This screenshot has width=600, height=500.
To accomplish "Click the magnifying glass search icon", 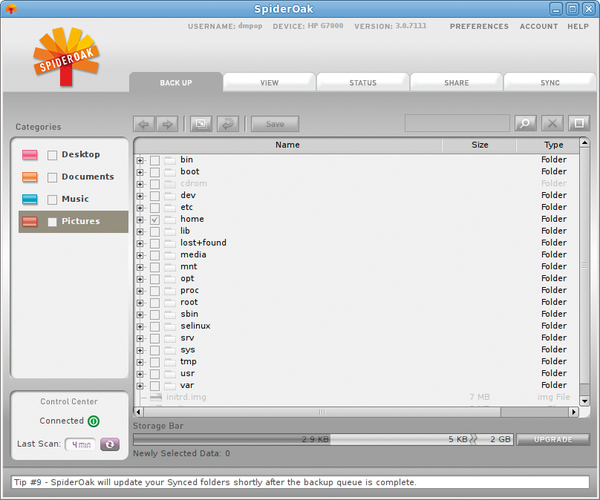I will [525, 123].
